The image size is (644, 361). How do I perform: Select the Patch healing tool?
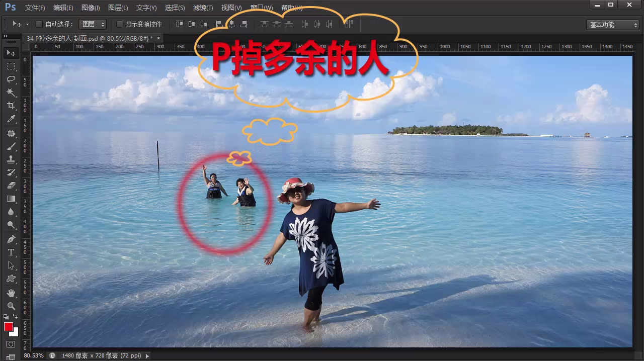pos(11,133)
